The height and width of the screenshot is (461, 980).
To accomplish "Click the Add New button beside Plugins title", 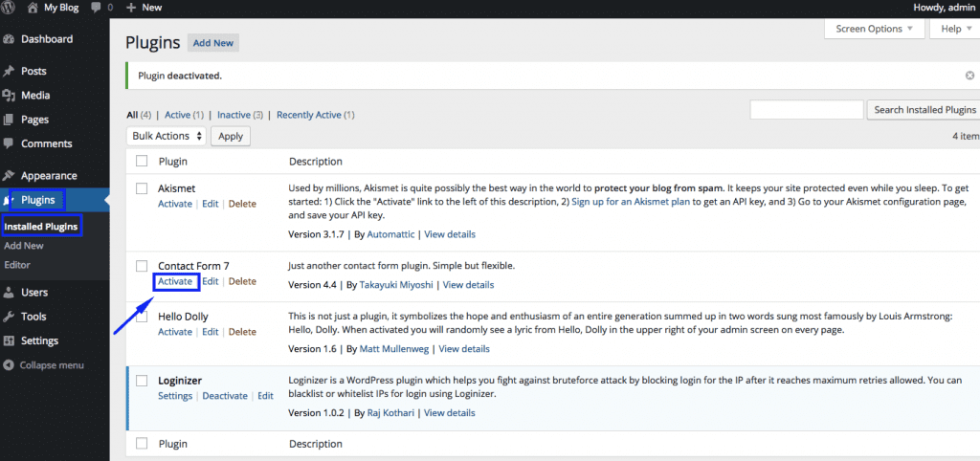I will (213, 43).
